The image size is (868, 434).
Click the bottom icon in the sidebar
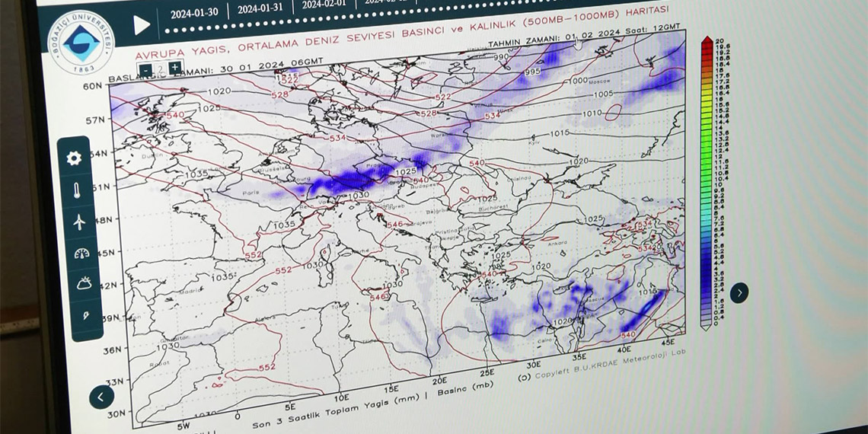(86, 314)
